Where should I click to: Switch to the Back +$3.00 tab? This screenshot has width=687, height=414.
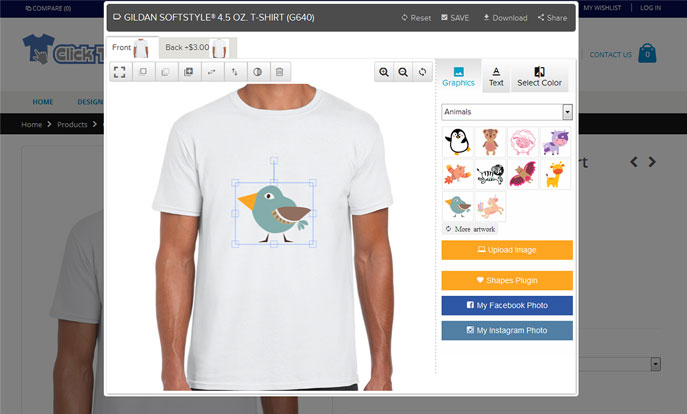pyautogui.click(x=198, y=47)
